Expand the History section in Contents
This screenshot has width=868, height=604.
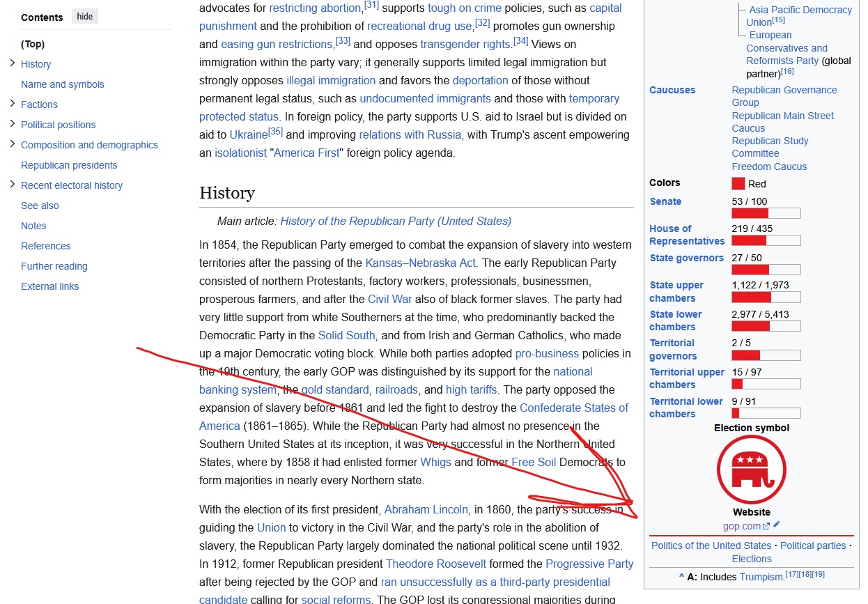13,63
